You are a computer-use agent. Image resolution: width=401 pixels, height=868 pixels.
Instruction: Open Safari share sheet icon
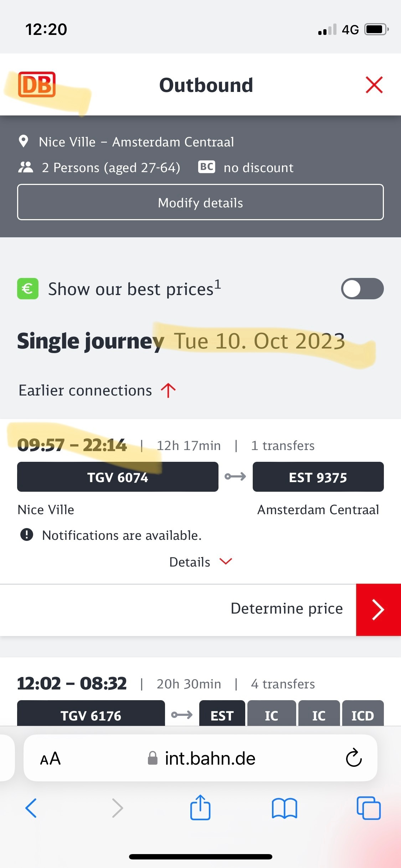[x=200, y=807]
